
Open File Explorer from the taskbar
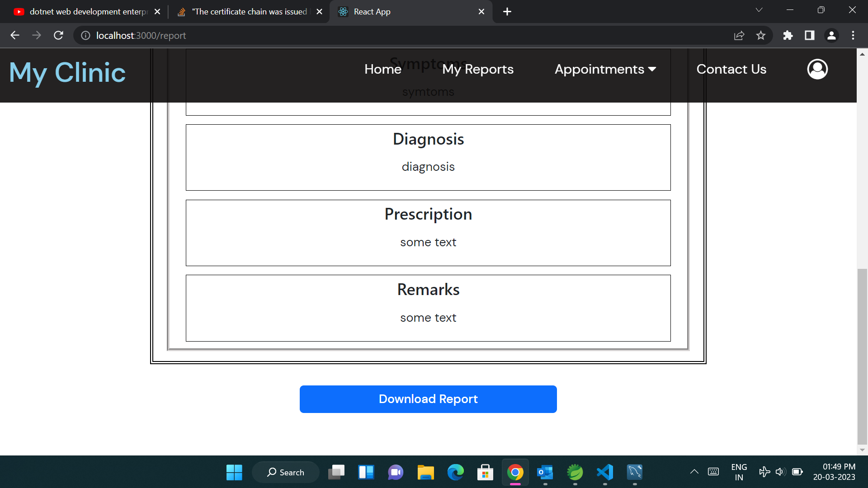click(425, 472)
